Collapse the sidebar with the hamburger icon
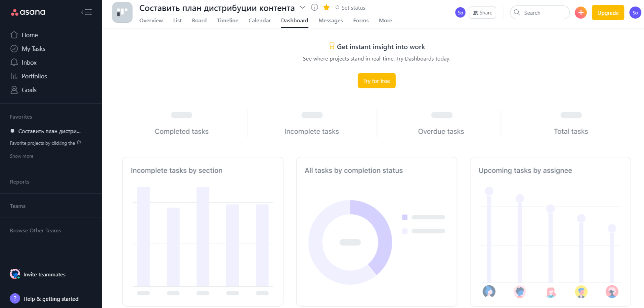Screen dimensions: 644x308 [x=87, y=12]
